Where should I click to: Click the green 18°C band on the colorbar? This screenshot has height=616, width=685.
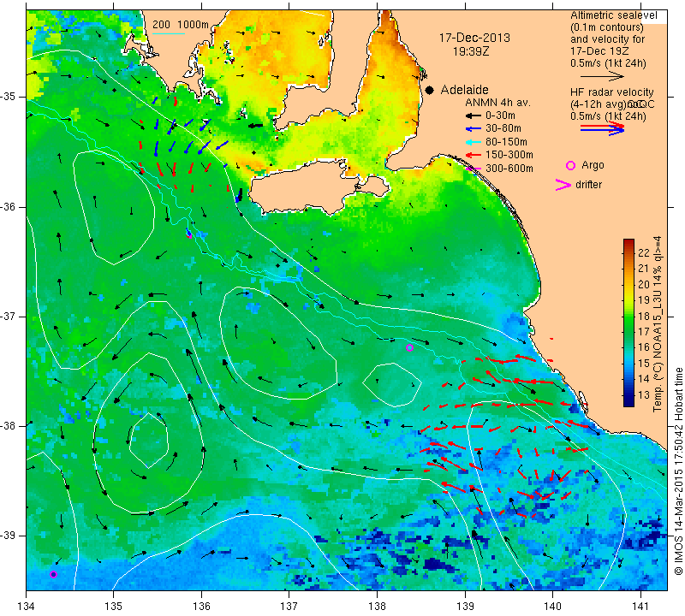click(x=628, y=316)
